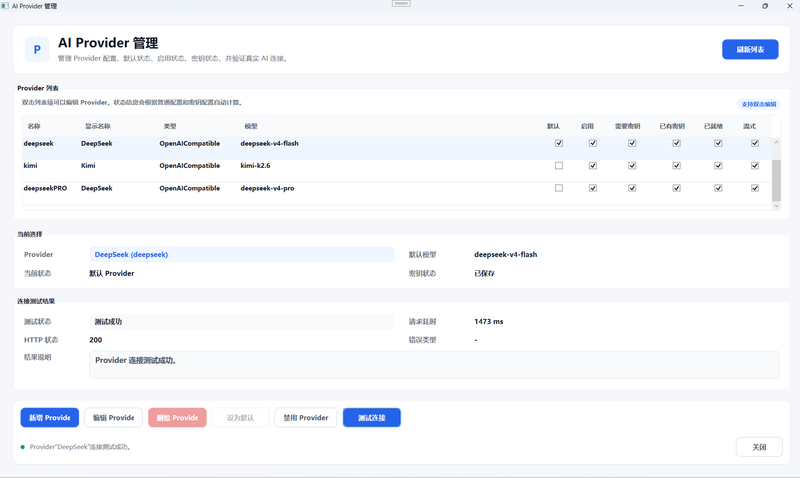Run the 测试连接 connection test button

[371, 417]
